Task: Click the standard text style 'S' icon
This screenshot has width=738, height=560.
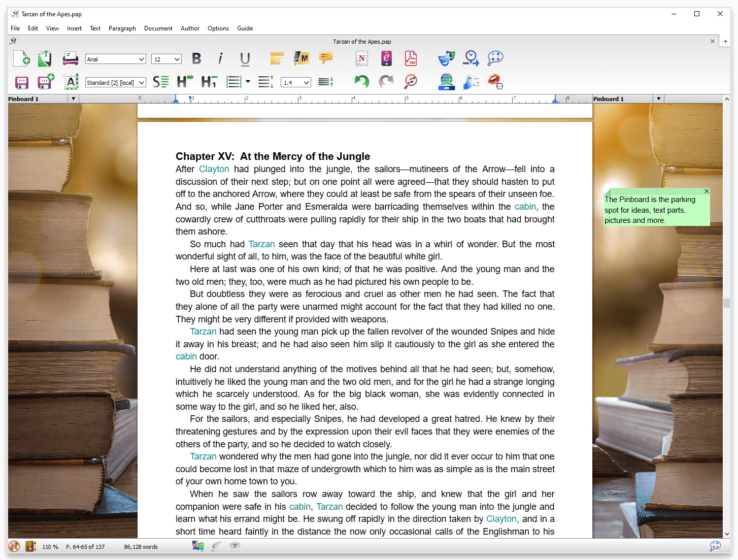Action: 161,82
